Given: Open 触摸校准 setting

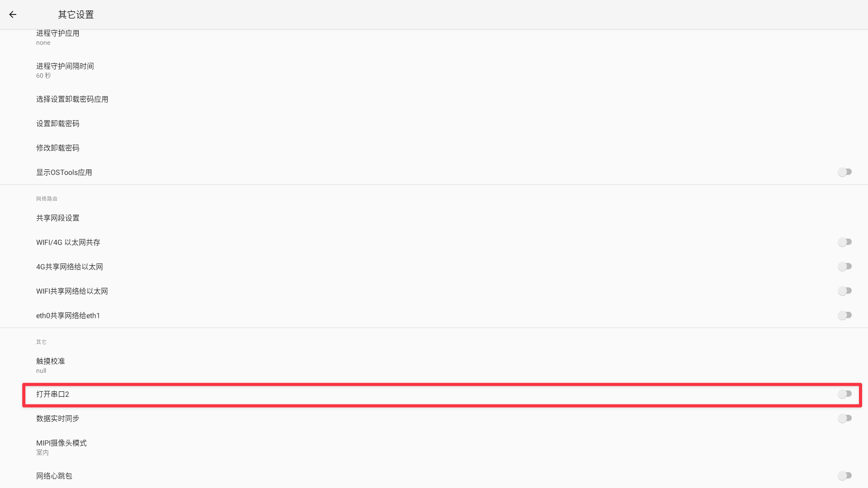Looking at the screenshot, I should coord(51,365).
